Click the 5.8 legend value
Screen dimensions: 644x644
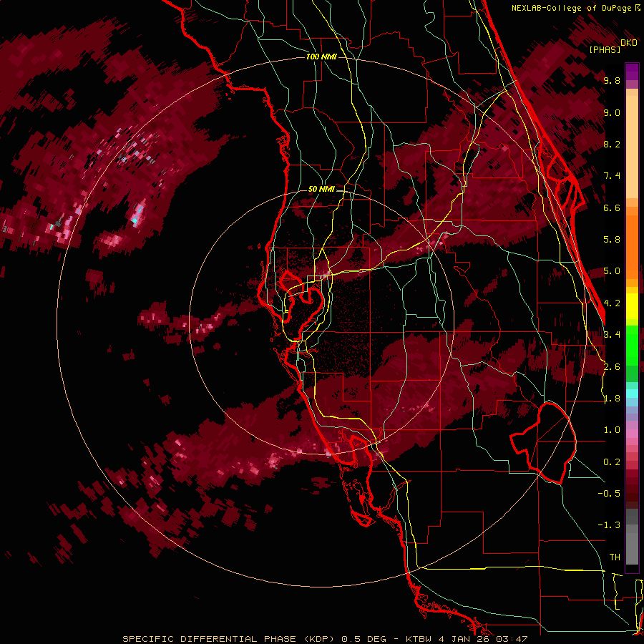[x=612, y=240]
